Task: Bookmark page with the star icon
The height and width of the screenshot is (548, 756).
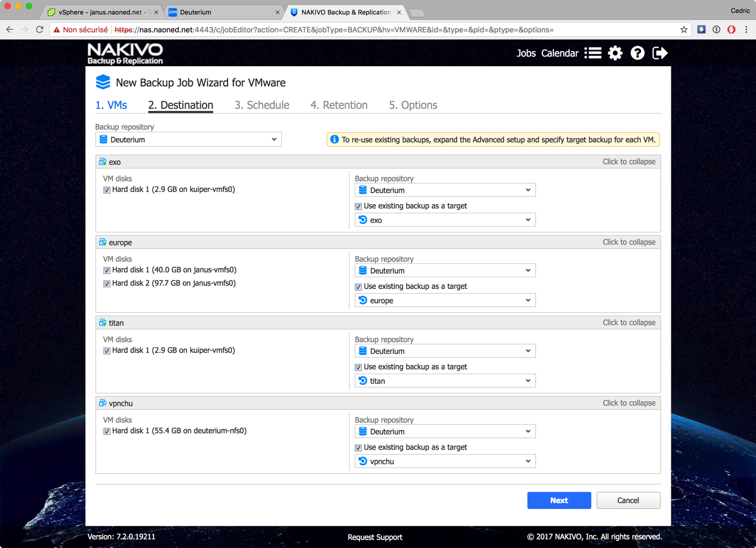Action: (684, 30)
